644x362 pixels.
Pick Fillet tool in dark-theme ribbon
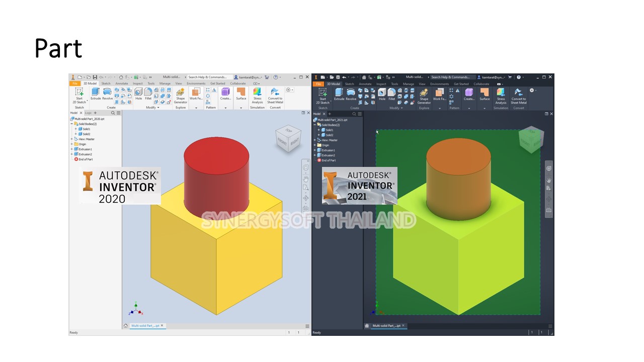pyautogui.click(x=391, y=94)
